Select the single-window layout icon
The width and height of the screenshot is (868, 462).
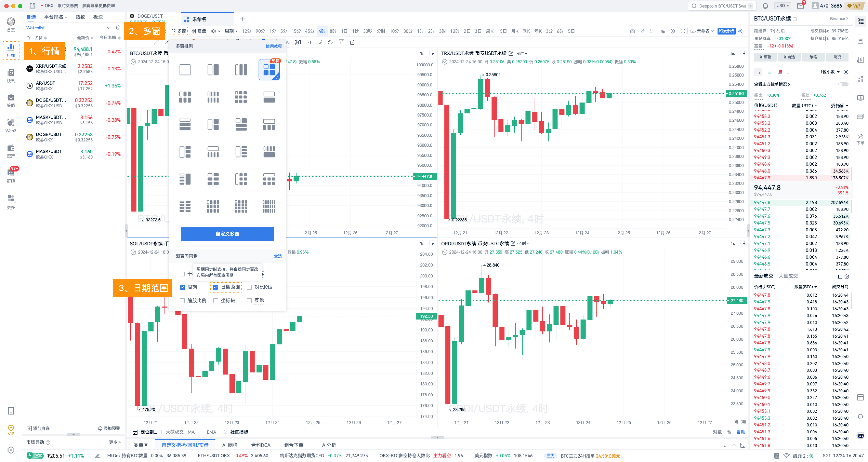[x=185, y=70]
